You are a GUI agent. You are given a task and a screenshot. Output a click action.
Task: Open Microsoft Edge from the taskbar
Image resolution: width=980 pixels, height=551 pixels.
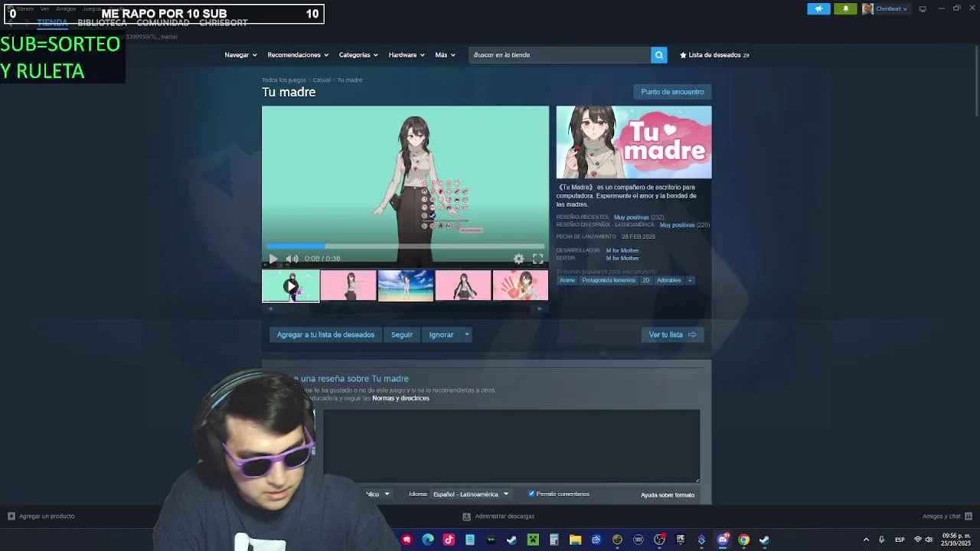tap(428, 540)
